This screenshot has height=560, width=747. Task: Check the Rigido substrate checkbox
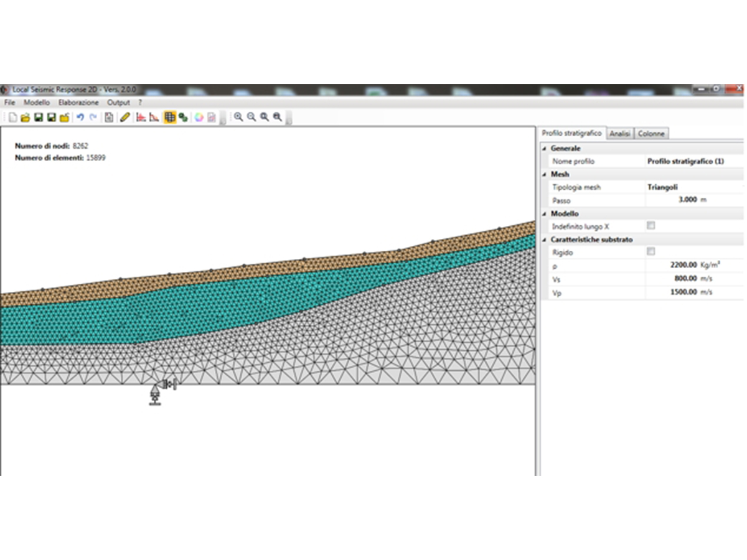tap(651, 252)
